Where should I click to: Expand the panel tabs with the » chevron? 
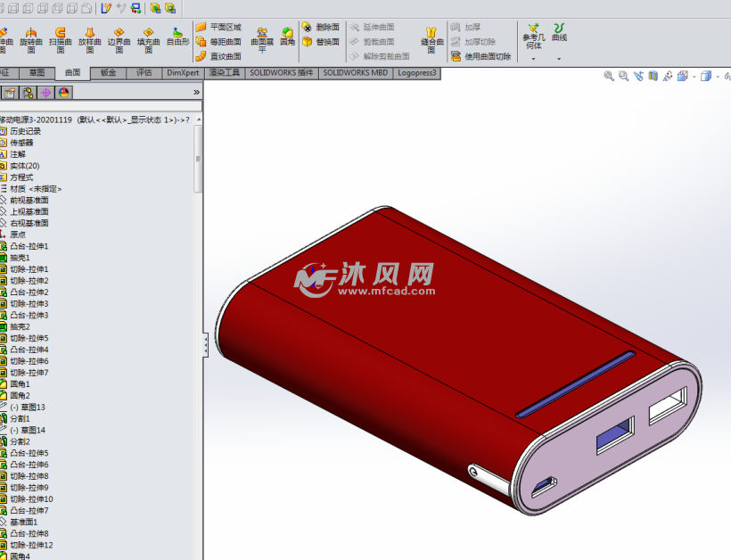coord(196,92)
